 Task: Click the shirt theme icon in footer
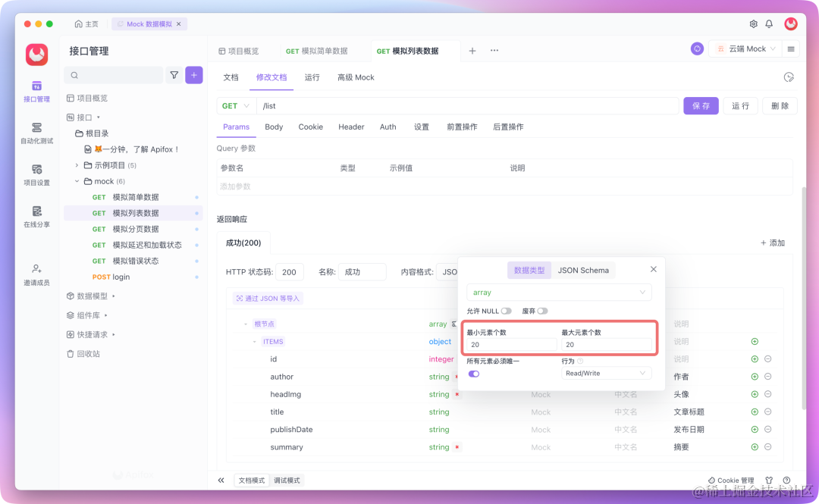[x=769, y=480]
